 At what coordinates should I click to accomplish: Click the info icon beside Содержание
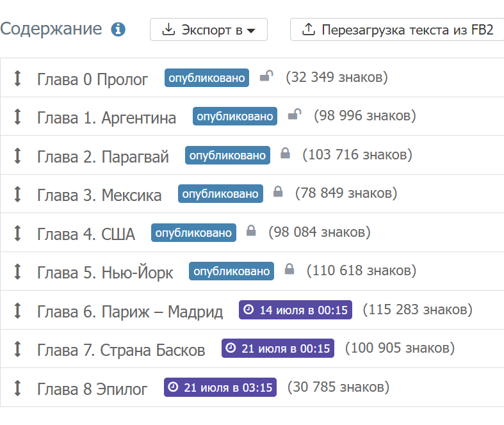pos(118,29)
